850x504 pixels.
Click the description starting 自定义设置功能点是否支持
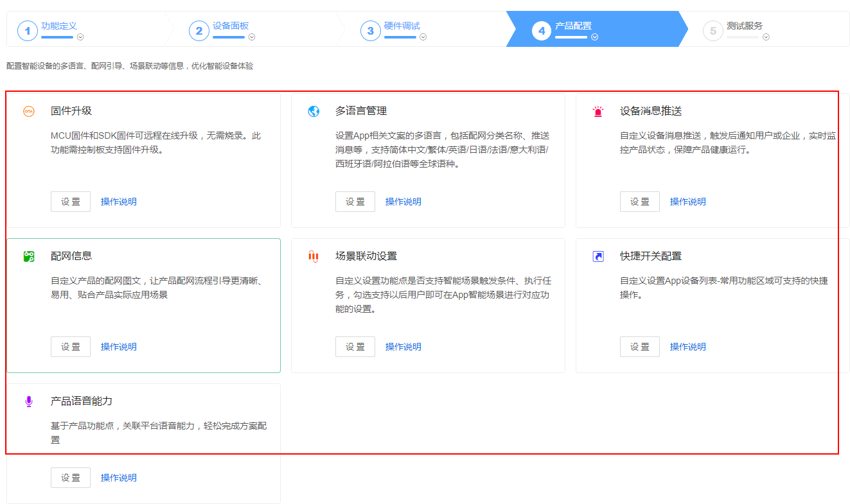click(x=443, y=295)
